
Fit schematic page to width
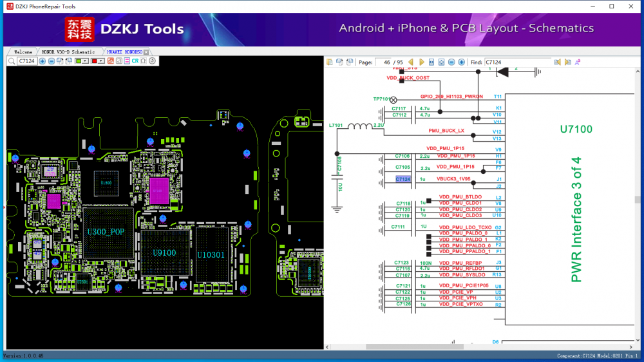(431, 62)
